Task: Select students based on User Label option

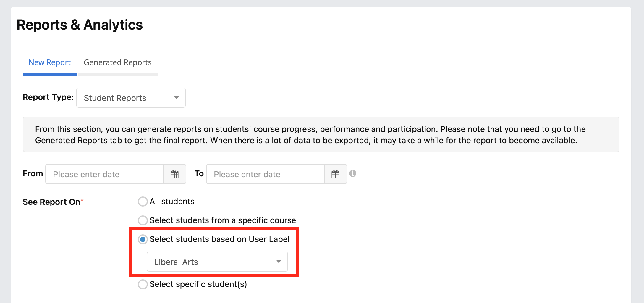Action: click(x=143, y=239)
